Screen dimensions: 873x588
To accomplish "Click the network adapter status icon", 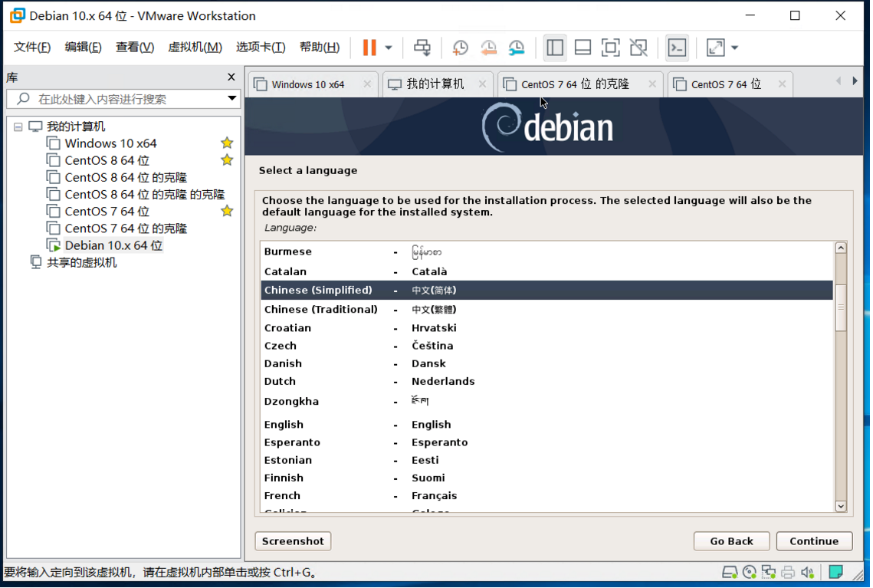I will [x=767, y=571].
